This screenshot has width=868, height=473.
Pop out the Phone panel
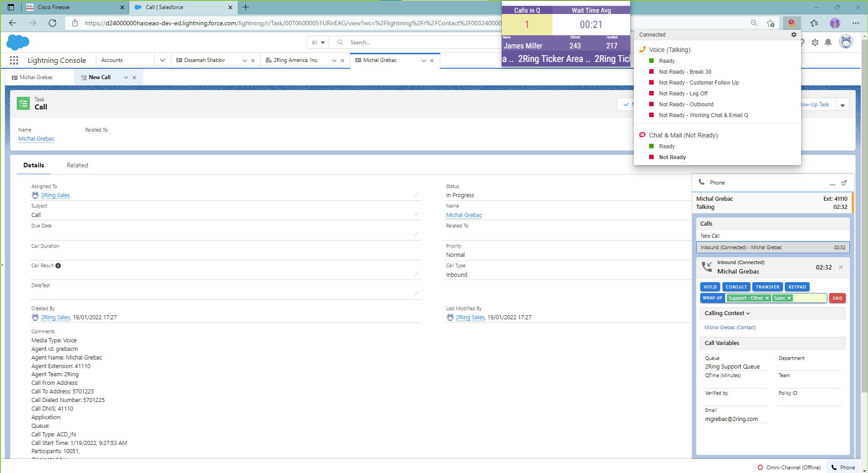[844, 183]
